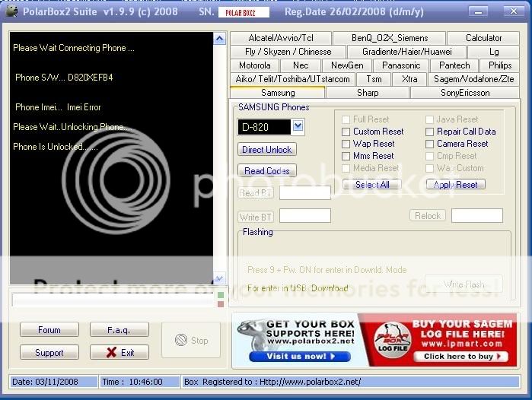Click the POLAR BOX2 serial number field
This screenshot has width=532, height=400.
pyautogui.click(x=244, y=12)
